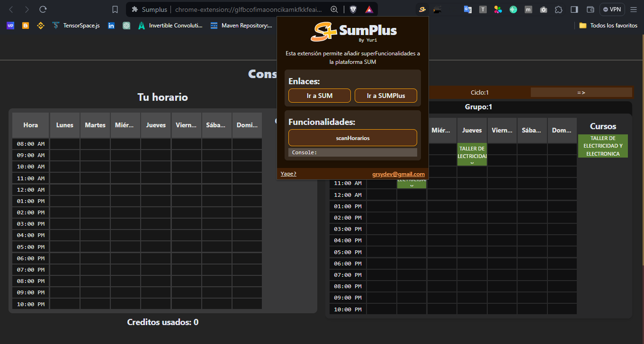The height and width of the screenshot is (344, 644).
Task: Click the extension puzzle icon in address bar
Action: (135, 9)
